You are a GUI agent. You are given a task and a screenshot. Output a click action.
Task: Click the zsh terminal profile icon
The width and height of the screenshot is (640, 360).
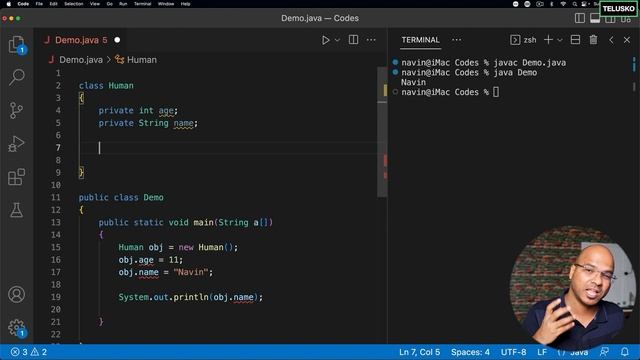click(515, 40)
